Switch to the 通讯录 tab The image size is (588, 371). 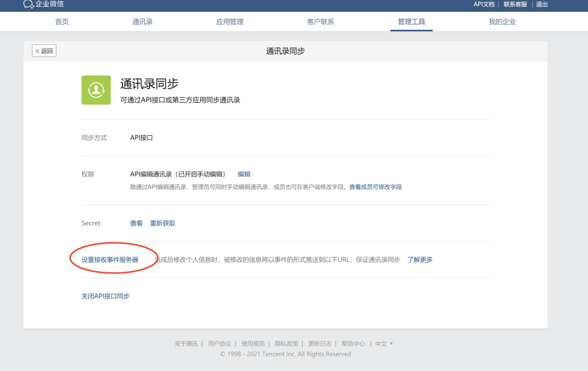[x=142, y=22]
